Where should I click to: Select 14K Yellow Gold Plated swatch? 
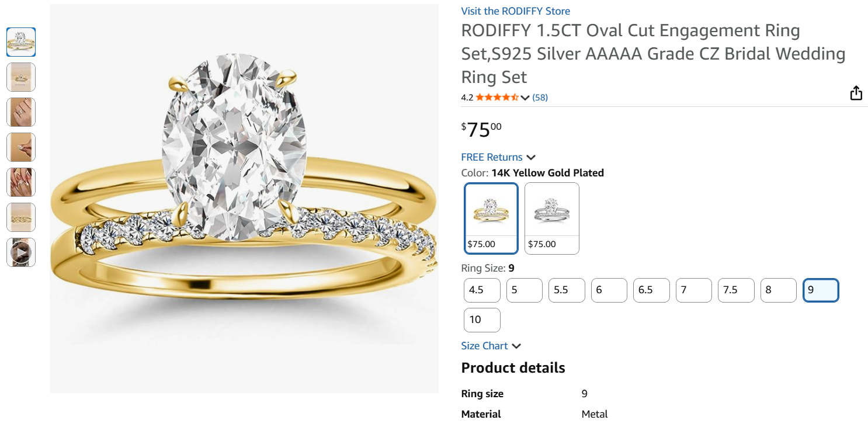491,218
